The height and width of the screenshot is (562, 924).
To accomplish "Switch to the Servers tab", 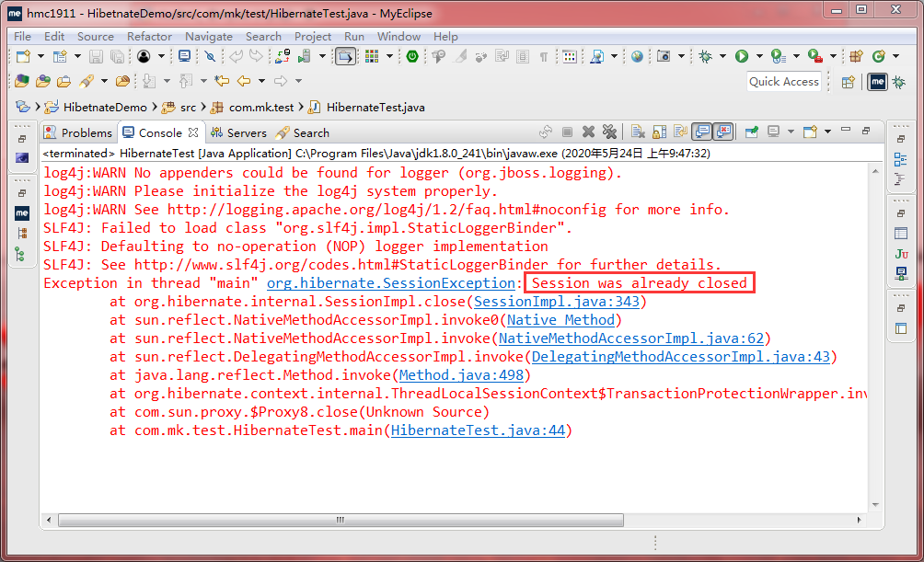I will click(238, 132).
